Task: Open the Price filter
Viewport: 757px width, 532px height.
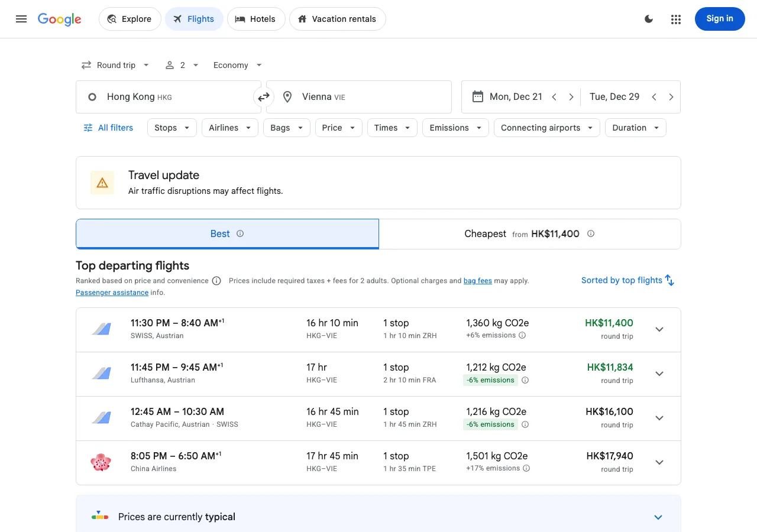Action: pyautogui.click(x=339, y=128)
